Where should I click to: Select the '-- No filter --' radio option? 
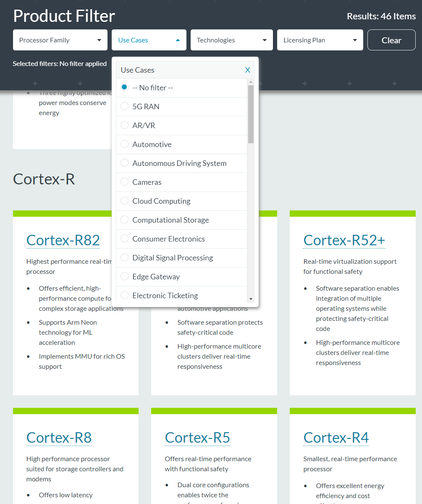coord(124,87)
